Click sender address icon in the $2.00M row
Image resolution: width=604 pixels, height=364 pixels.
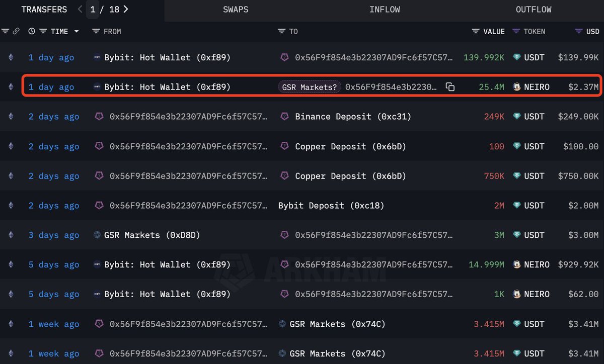coord(99,205)
